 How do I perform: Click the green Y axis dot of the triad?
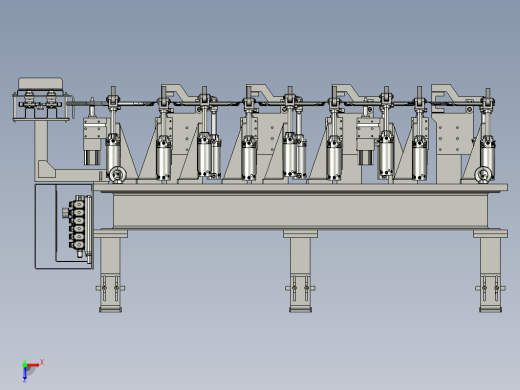[25, 365]
